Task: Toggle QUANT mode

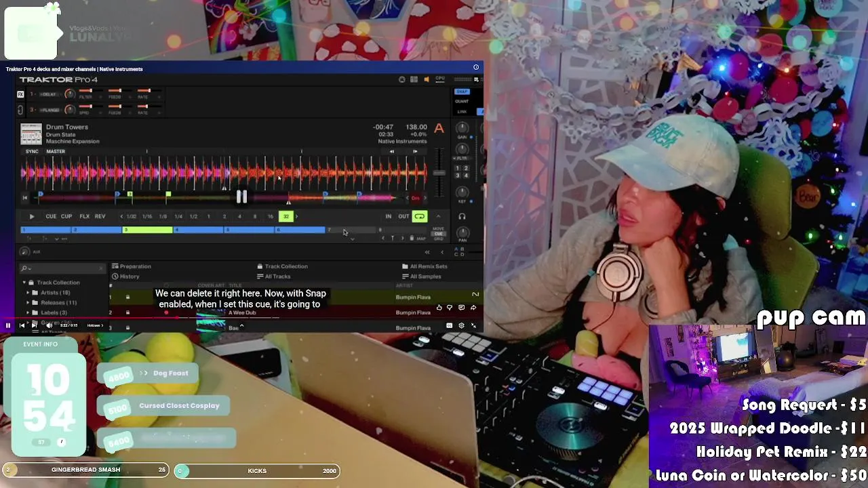Action: tap(462, 102)
